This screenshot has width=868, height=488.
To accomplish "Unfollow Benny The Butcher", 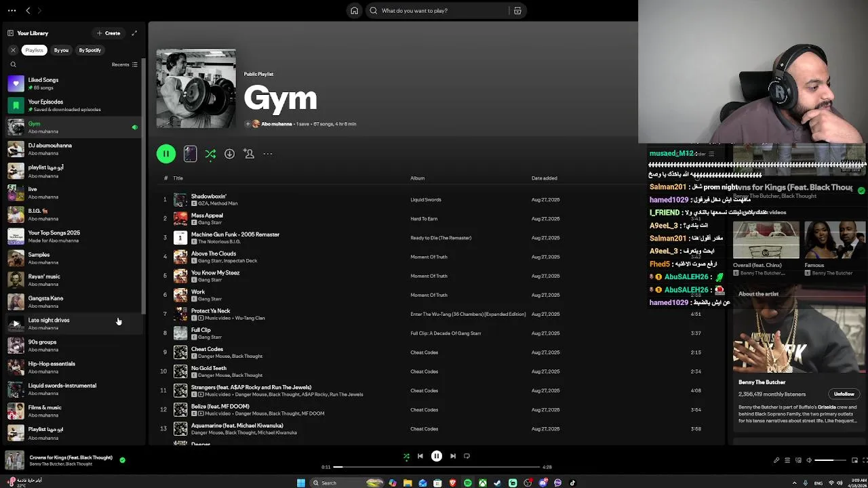I will pyautogui.click(x=844, y=394).
